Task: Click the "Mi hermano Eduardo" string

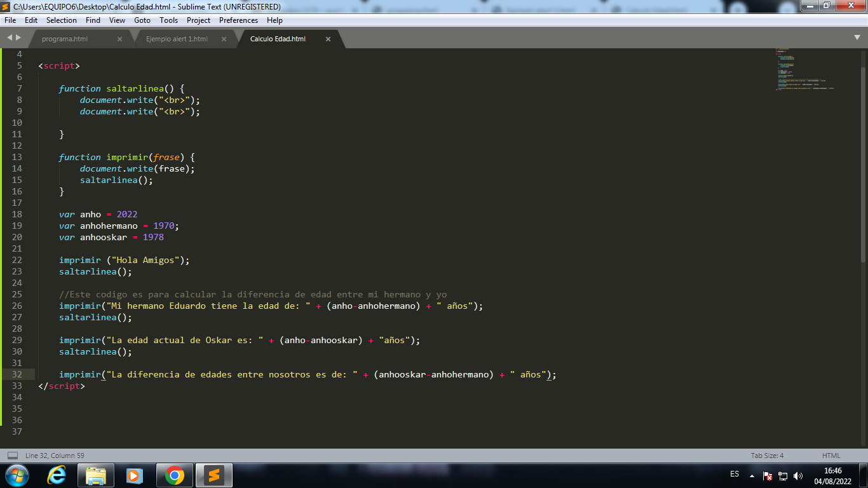Action: coord(208,306)
